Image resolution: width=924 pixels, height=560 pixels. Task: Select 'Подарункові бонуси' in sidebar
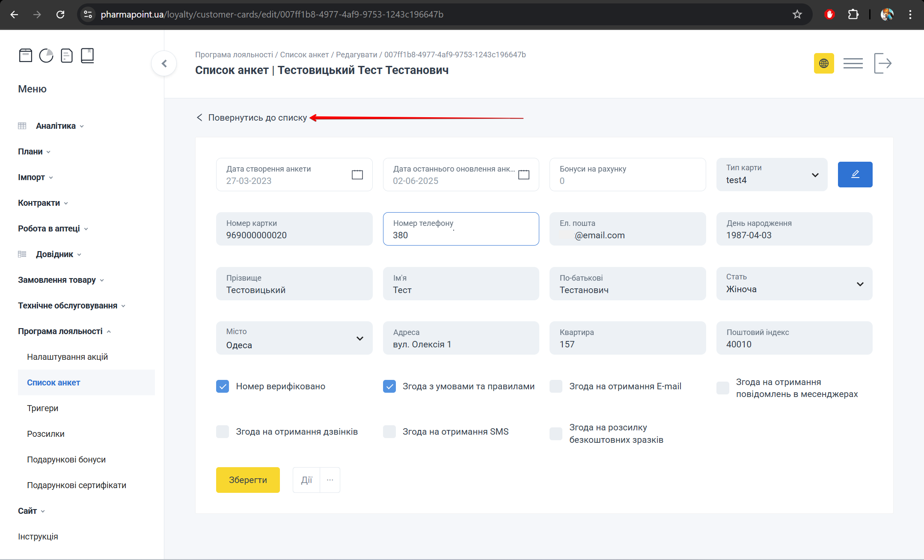click(66, 459)
